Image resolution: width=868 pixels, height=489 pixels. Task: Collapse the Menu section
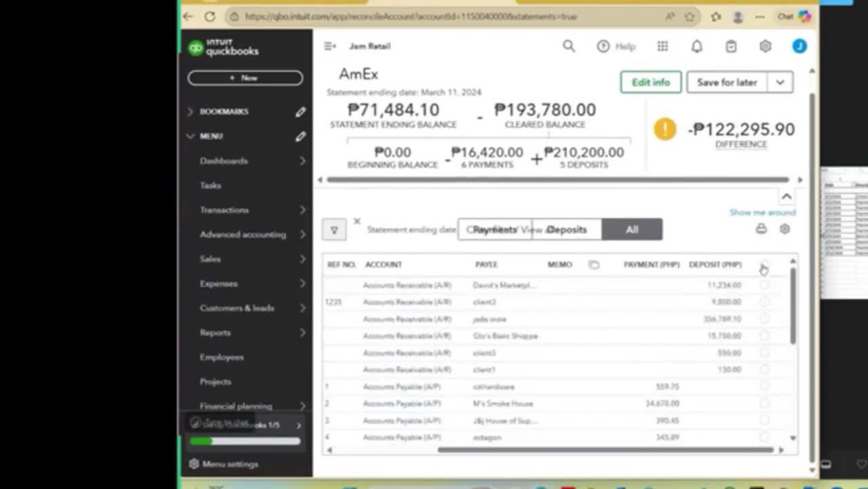(x=190, y=136)
